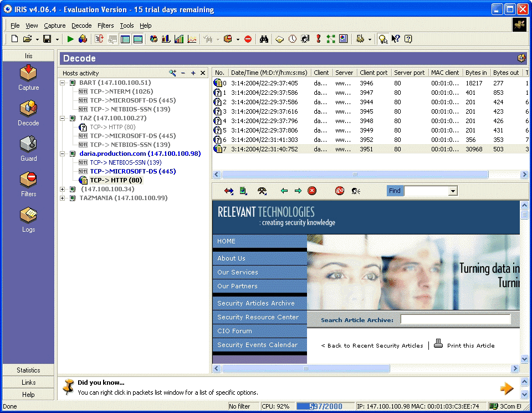
Task: Click the binoculars search toolbar icon
Action: [x=264, y=39]
